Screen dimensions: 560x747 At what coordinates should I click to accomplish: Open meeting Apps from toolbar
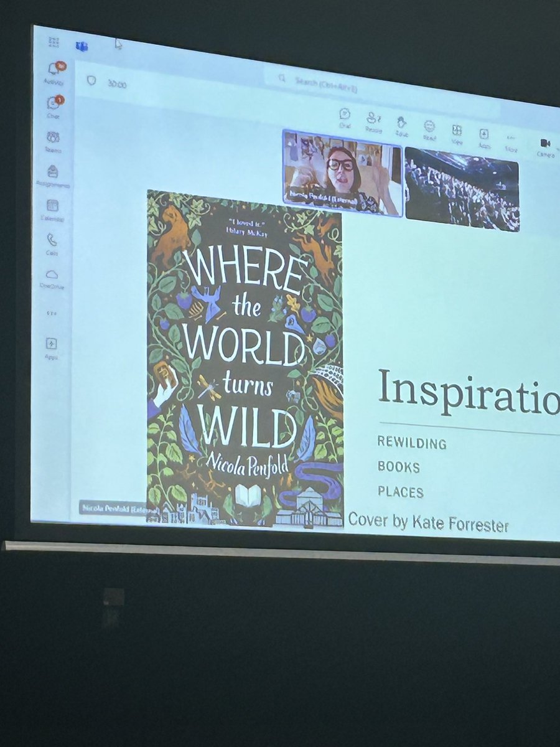(483, 138)
